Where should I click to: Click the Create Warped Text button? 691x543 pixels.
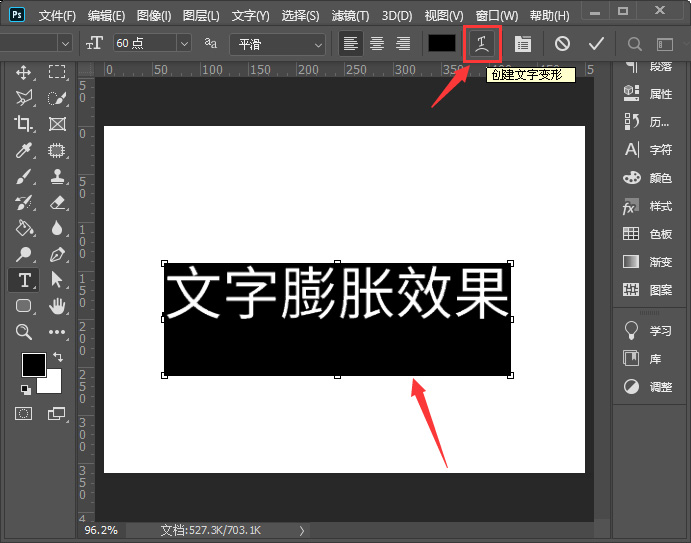(x=482, y=44)
